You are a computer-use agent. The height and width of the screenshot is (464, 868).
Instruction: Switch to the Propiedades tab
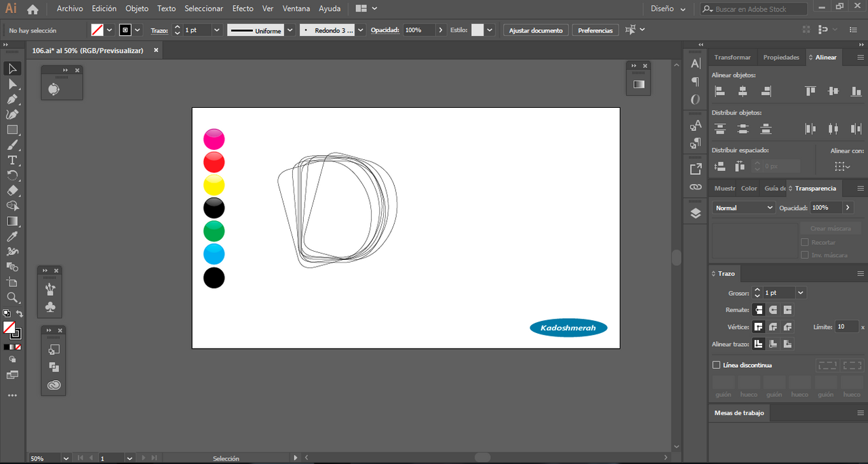781,57
